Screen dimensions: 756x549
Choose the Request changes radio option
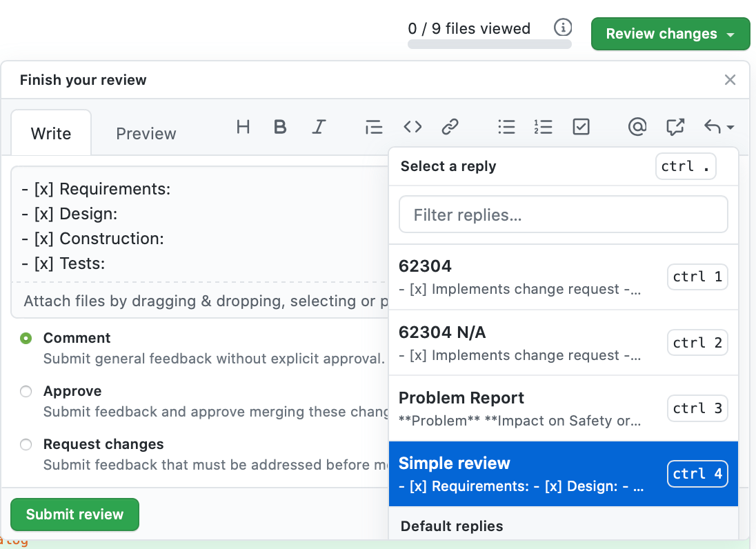point(26,444)
